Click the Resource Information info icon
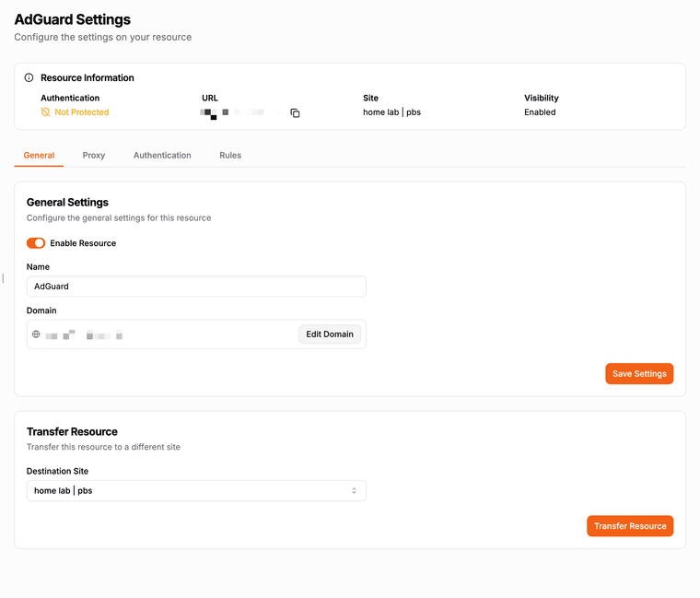This screenshot has width=700, height=598. click(29, 77)
